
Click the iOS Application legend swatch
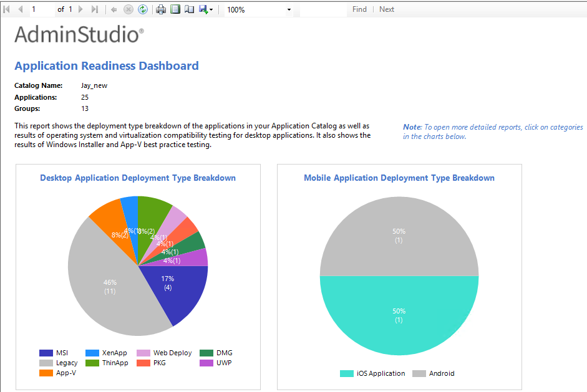tap(347, 373)
